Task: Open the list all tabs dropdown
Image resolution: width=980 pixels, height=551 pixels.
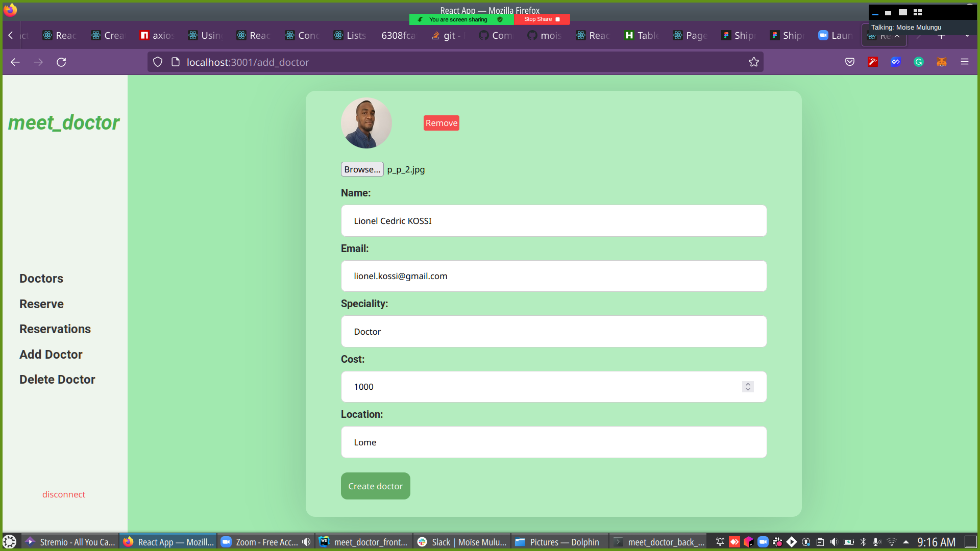Action: (967, 36)
